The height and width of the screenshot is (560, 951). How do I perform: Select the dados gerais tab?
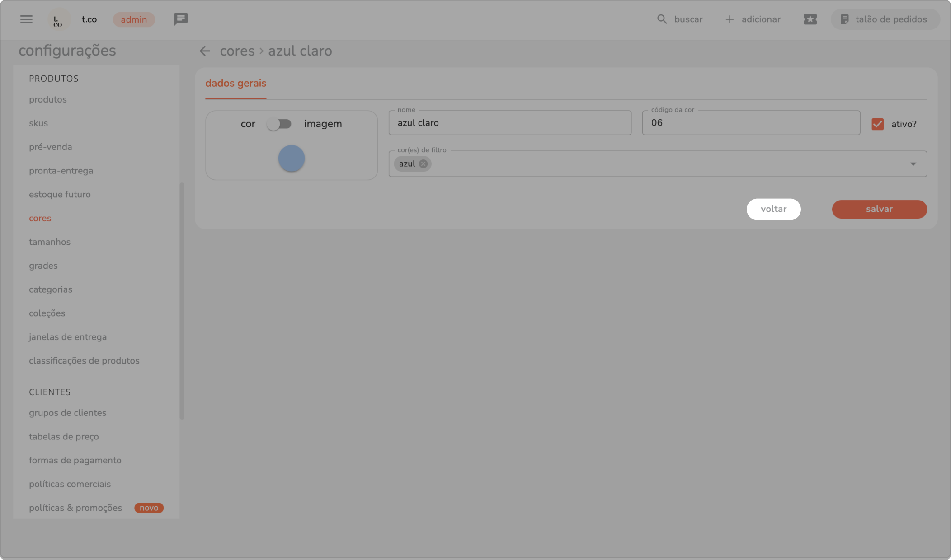[235, 84]
